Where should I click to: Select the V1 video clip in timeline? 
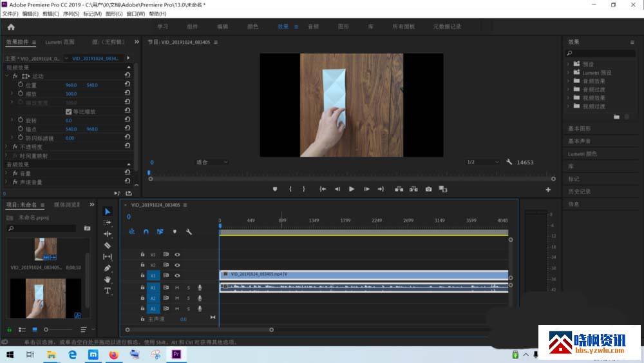[364, 275]
